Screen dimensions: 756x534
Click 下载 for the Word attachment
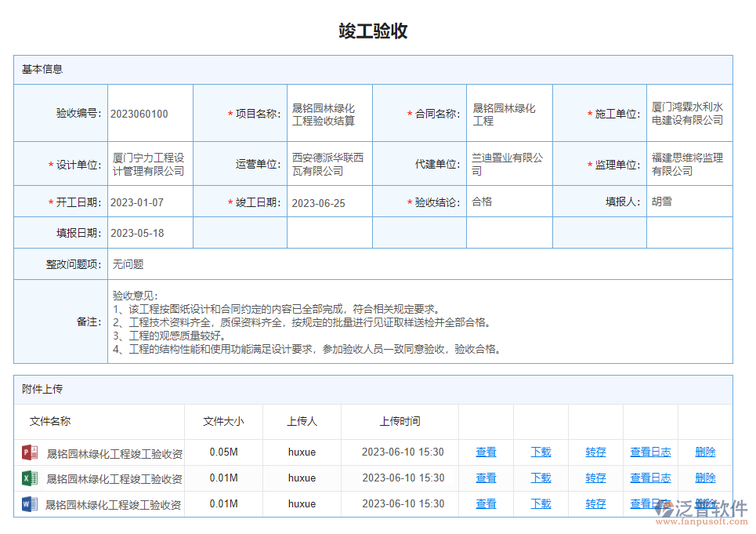[x=540, y=503]
